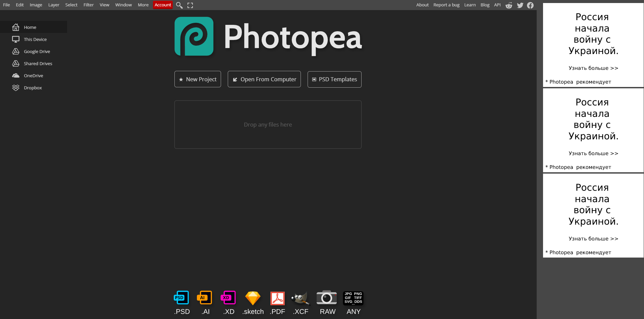Click the Dropbox icon
Image resolution: width=644 pixels, height=319 pixels.
click(16, 88)
